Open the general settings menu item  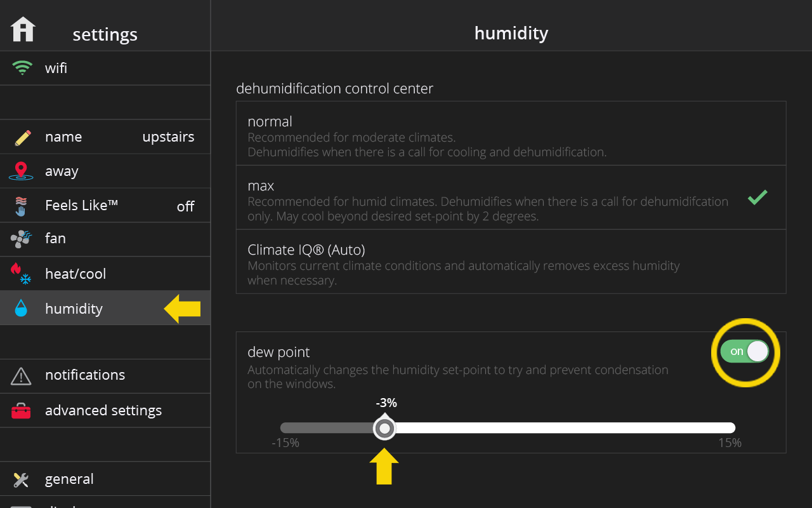[105, 479]
